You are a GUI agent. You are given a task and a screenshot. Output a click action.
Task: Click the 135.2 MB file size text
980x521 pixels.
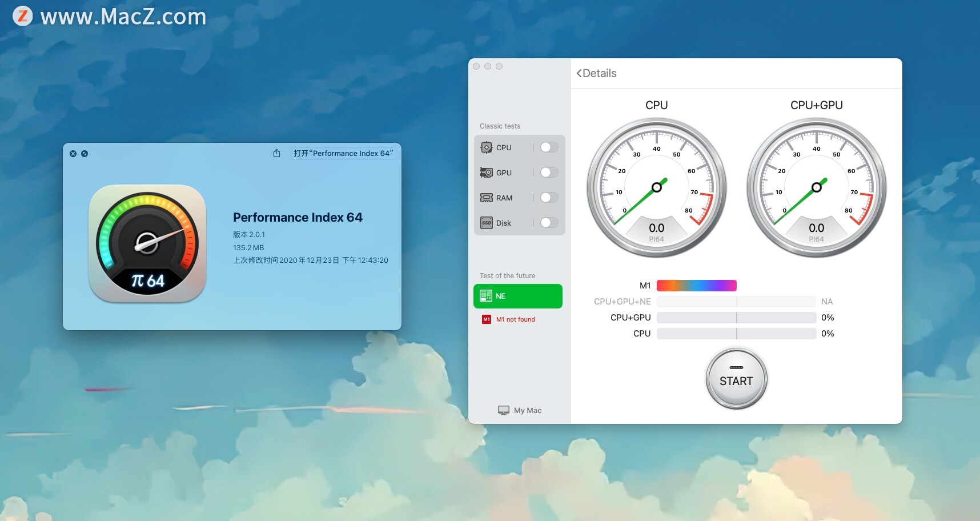click(248, 247)
